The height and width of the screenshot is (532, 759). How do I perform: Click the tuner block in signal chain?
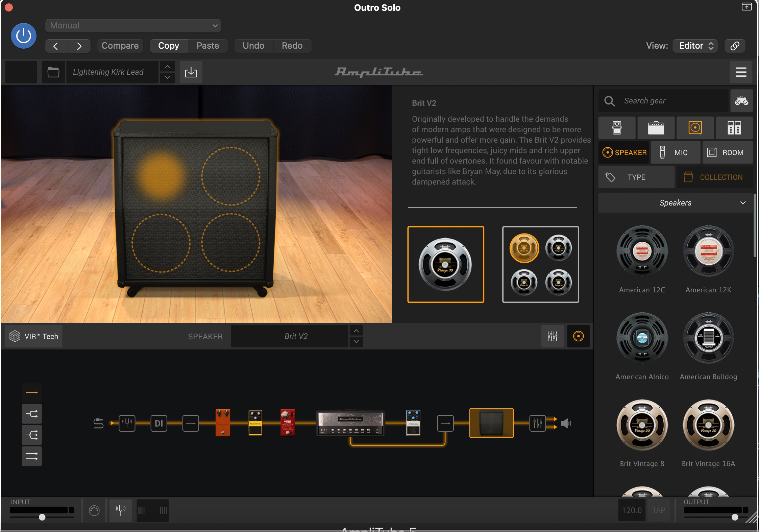coord(127,423)
